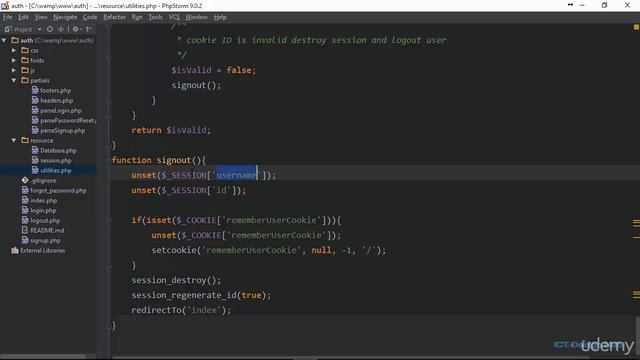Select README.md in project tree
640x360 pixels.
click(x=47, y=230)
